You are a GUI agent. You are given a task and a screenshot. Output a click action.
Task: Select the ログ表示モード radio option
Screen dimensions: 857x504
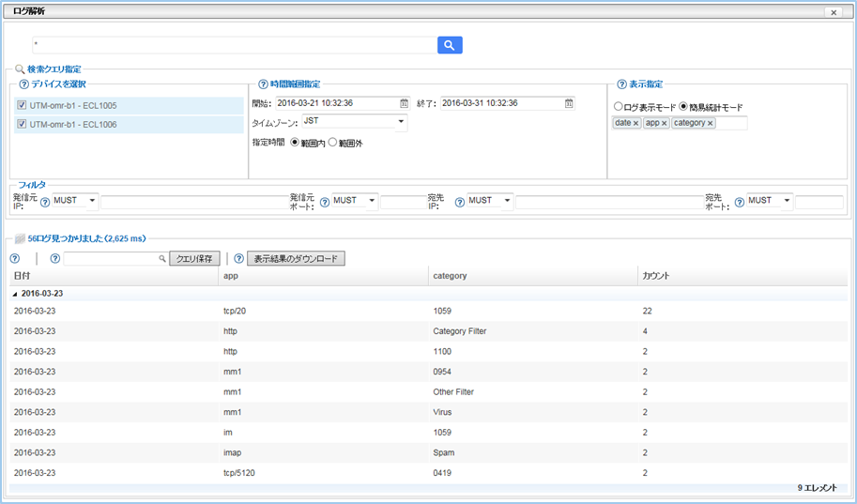point(619,107)
